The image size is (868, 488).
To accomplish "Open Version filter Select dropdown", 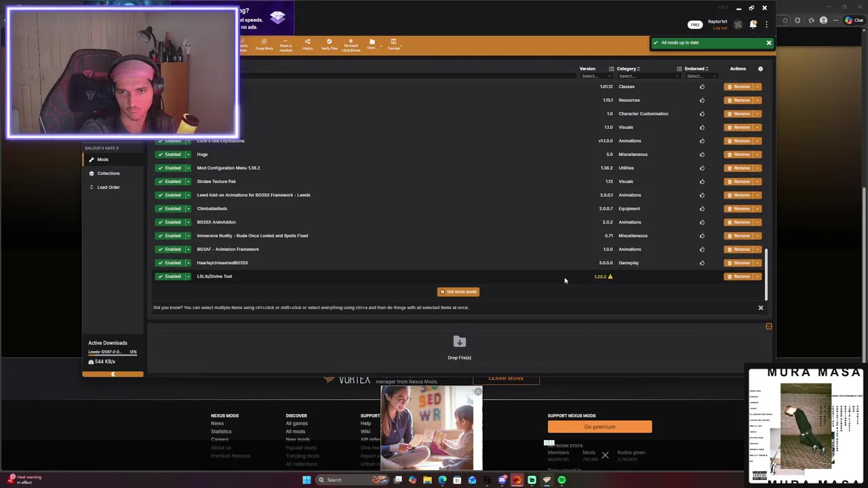I will pyautogui.click(x=595, y=76).
